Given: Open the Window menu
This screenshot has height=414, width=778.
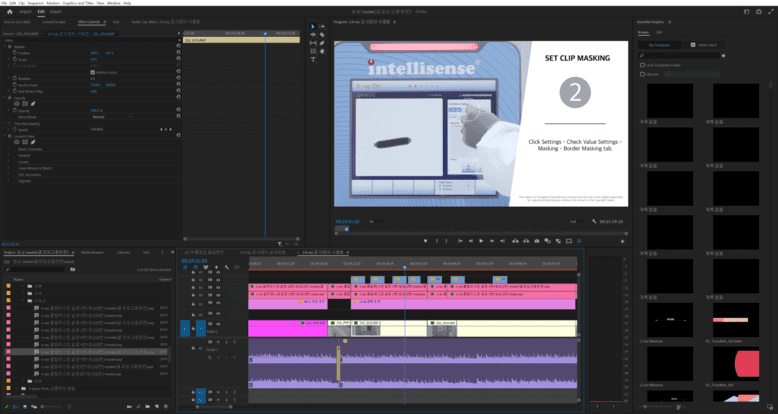Looking at the screenshot, I should [114, 2].
